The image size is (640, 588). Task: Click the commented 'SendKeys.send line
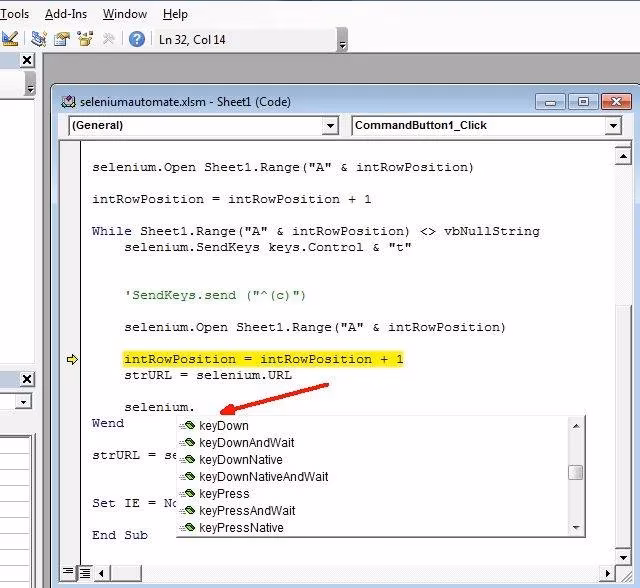[215, 295]
